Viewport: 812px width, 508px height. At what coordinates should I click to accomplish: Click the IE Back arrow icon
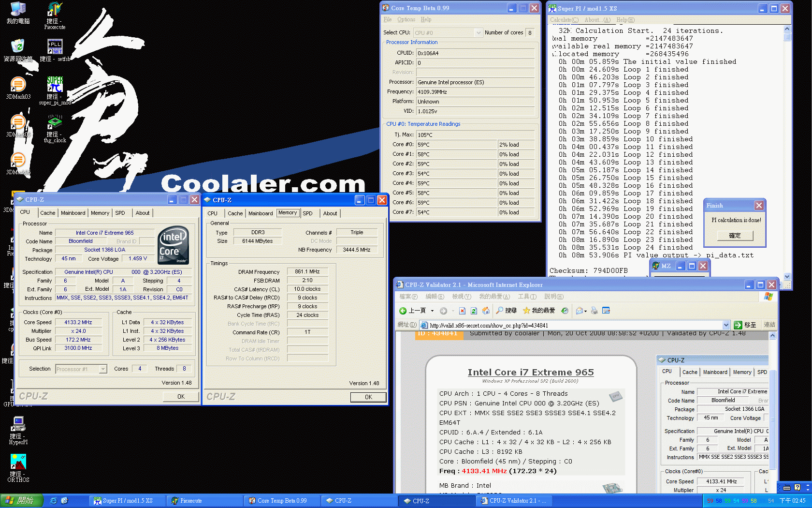(403, 311)
